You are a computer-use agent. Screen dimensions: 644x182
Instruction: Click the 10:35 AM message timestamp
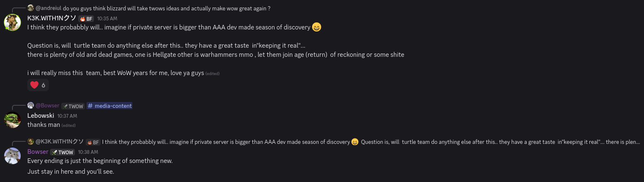coord(107,19)
